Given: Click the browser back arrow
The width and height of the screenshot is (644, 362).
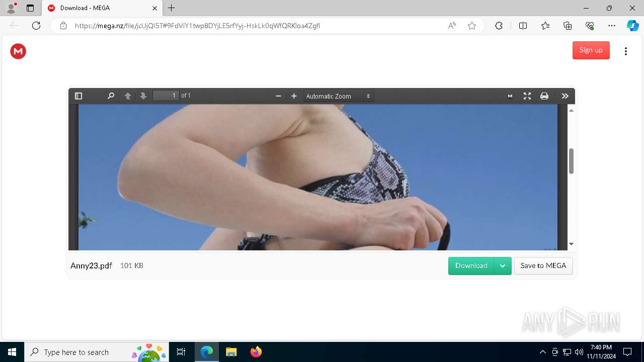Looking at the screenshot, I should coord(14,26).
